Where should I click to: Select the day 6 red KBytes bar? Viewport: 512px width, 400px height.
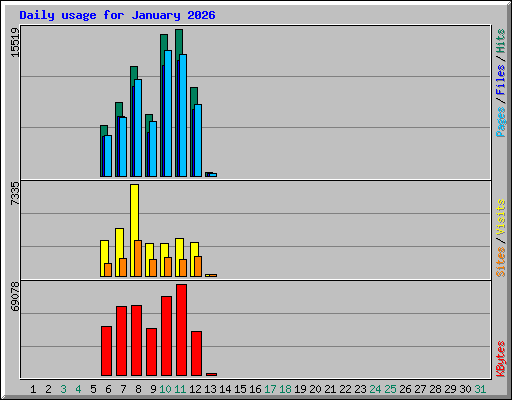106,351
